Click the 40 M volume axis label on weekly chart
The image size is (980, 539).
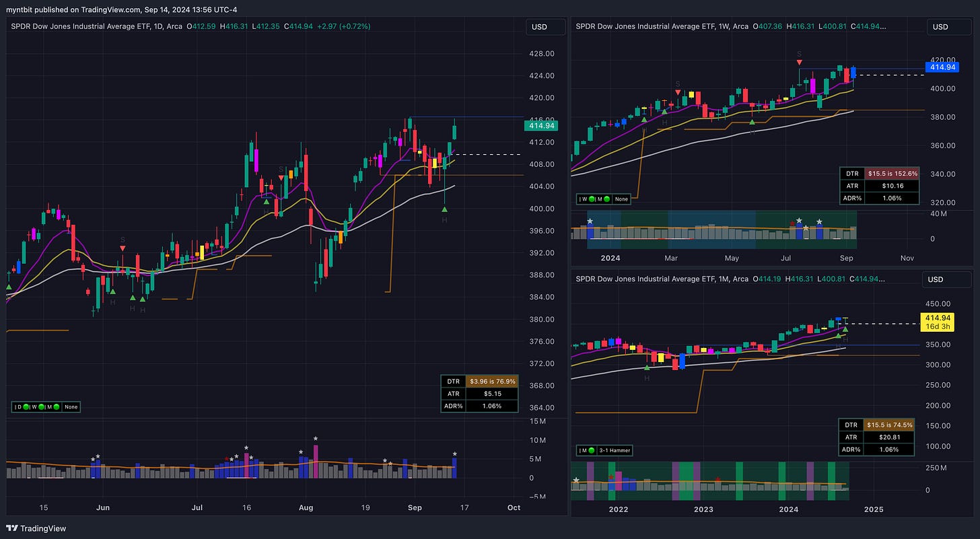938,214
